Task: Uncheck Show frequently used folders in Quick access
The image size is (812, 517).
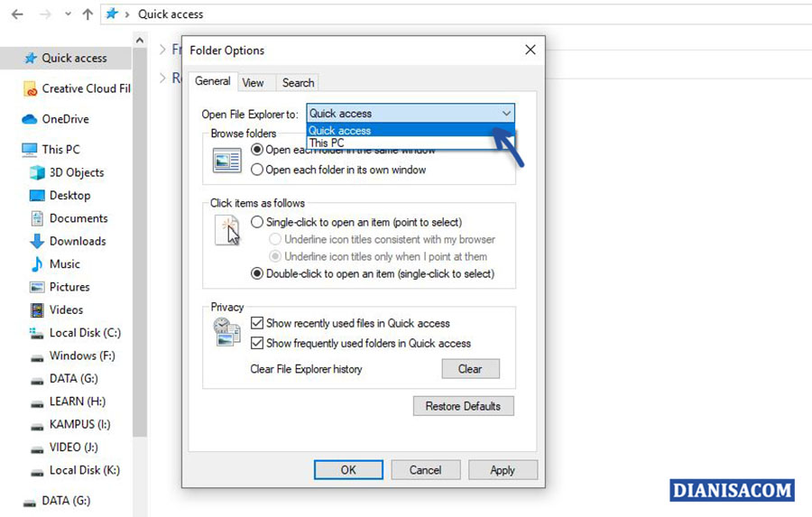Action: 257,343
